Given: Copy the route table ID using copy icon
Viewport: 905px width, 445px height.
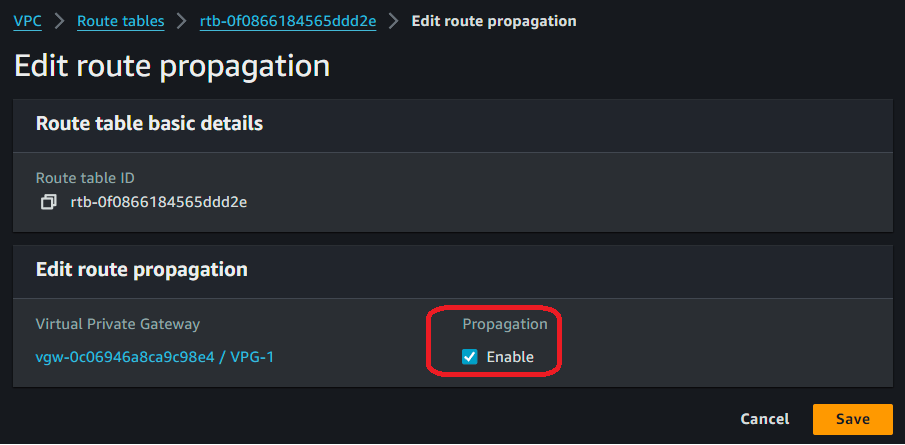Looking at the screenshot, I should coord(47,202).
